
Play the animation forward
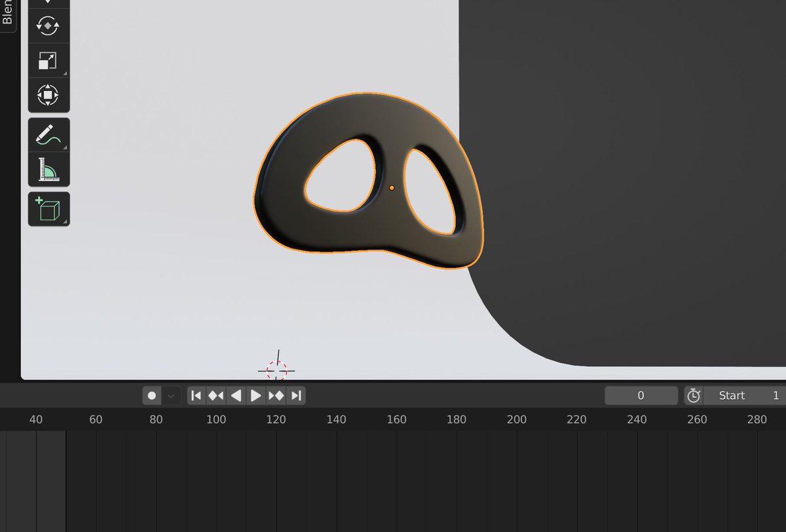pyautogui.click(x=256, y=396)
